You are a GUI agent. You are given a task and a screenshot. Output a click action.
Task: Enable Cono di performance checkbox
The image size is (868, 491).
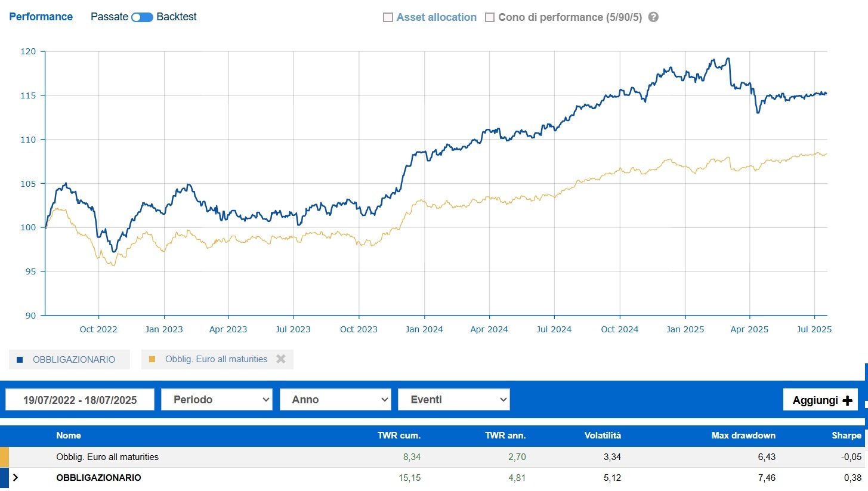(490, 17)
